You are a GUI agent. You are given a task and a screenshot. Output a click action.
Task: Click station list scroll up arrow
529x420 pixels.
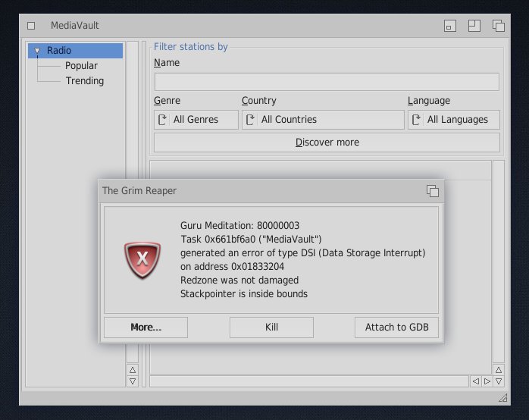point(498,370)
